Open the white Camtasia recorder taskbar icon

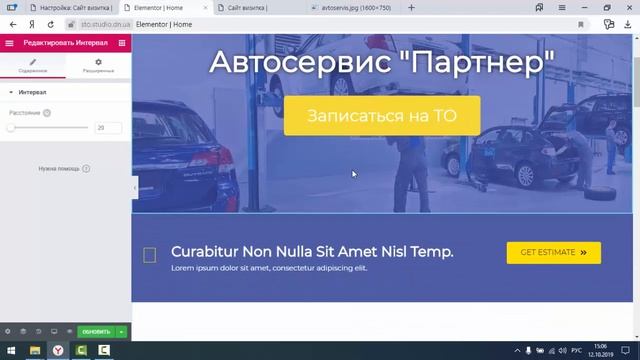tap(104, 351)
